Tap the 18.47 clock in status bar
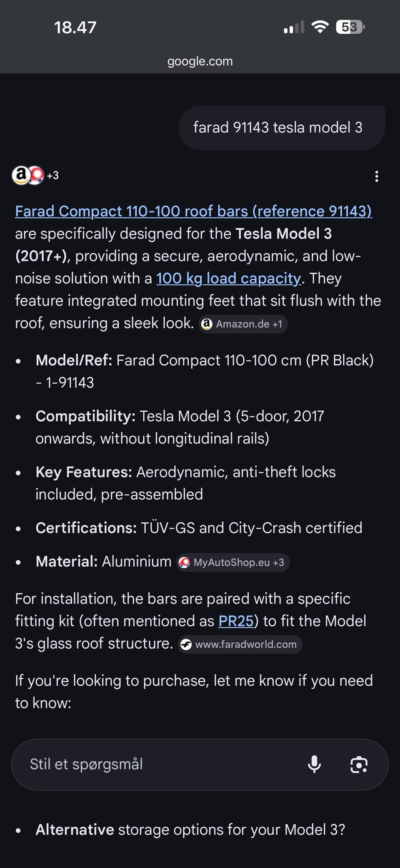 [75, 28]
